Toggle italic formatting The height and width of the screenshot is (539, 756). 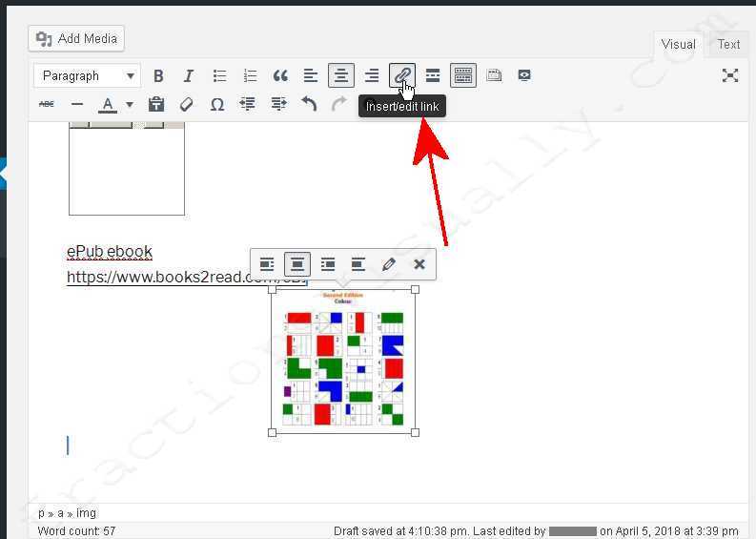[189, 75]
